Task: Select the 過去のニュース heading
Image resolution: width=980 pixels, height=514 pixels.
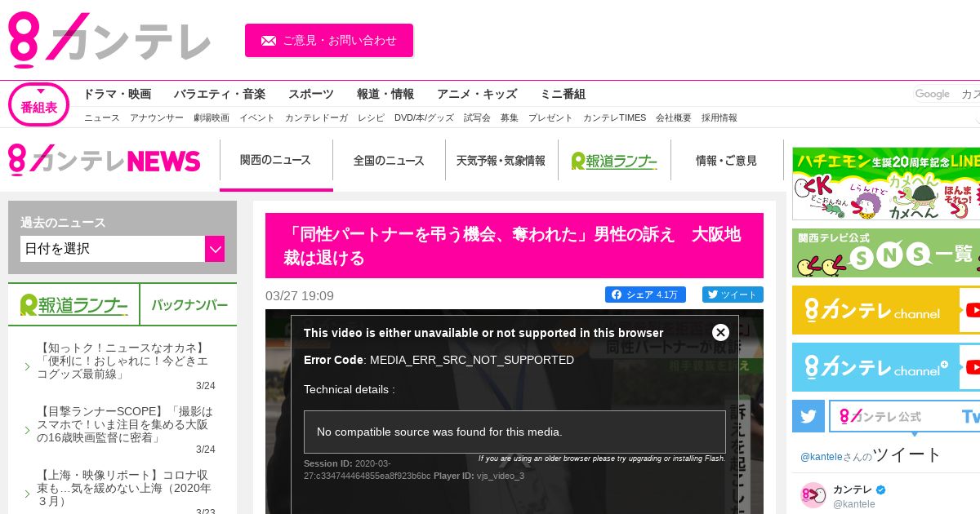Action: [63, 223]
